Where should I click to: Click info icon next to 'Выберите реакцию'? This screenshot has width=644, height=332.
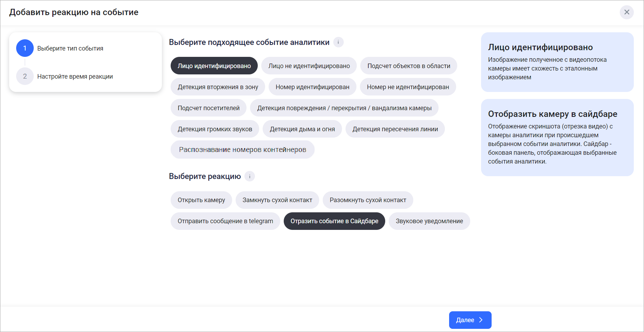250,176
